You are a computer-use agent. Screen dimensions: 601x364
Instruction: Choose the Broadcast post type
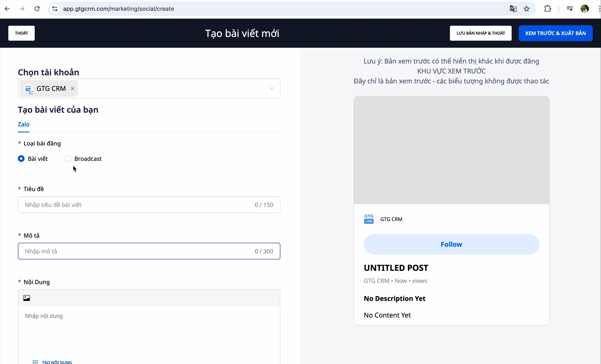point(68,159)
